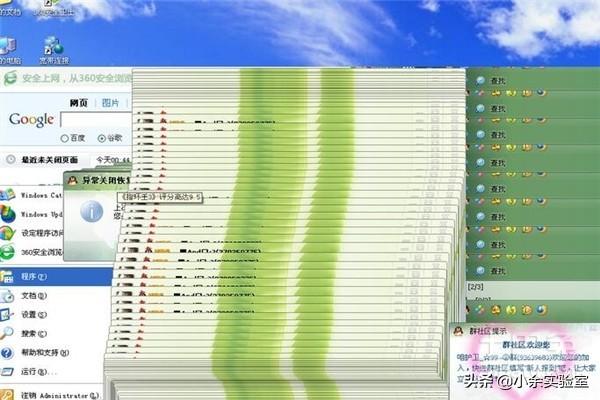
Task: Click the 设定程序访问 icon
Action: click(9, 233)
